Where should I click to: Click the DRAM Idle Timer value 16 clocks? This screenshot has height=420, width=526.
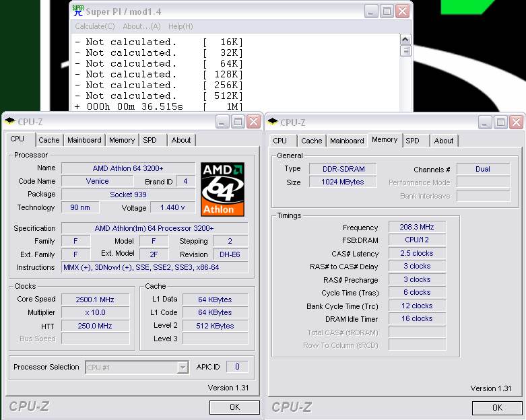tap(417, 318)
